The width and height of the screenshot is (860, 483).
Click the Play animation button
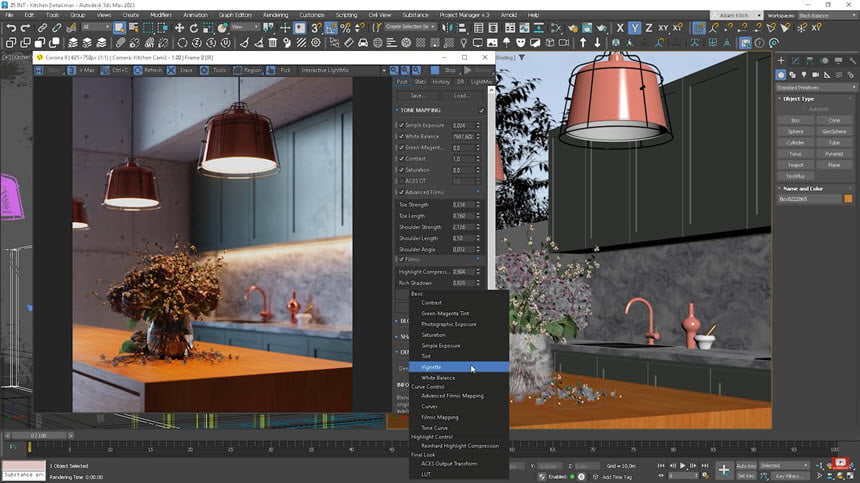click(x=682, y=465)
